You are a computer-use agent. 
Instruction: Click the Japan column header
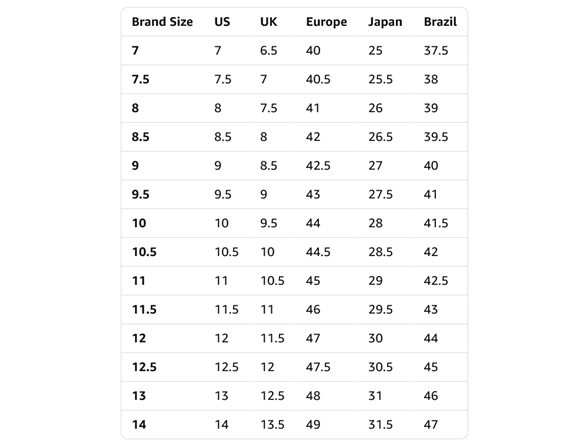[385, 22]
